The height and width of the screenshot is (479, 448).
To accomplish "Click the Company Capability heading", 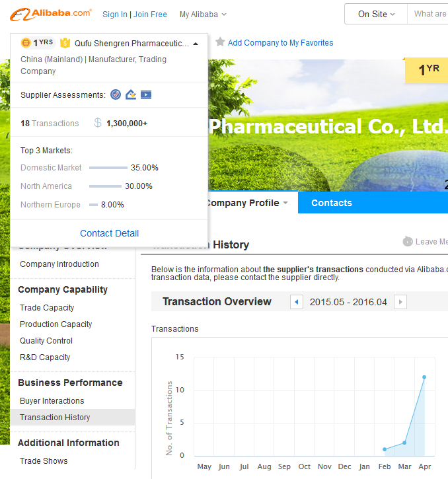I will tap(63, 289).
